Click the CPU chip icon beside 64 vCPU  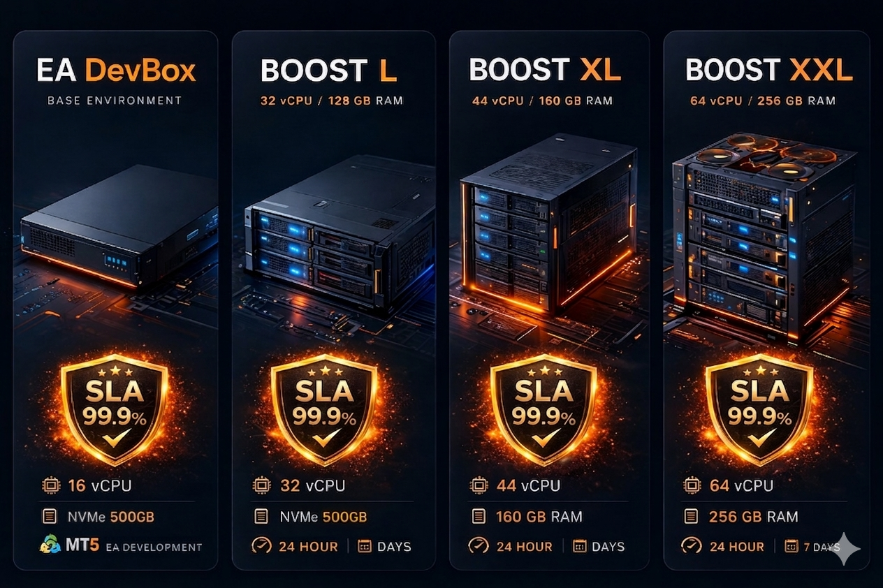[x=692, y=485]
